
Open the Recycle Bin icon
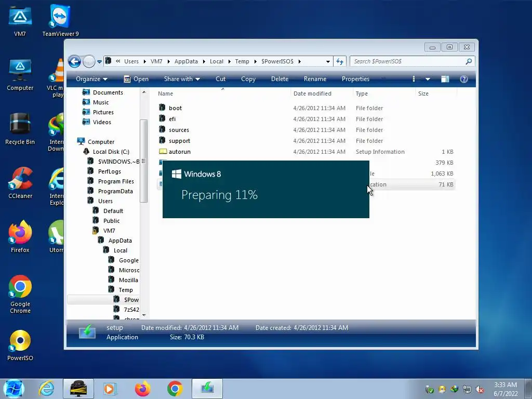pyautogui.click(x=20, y=129)
